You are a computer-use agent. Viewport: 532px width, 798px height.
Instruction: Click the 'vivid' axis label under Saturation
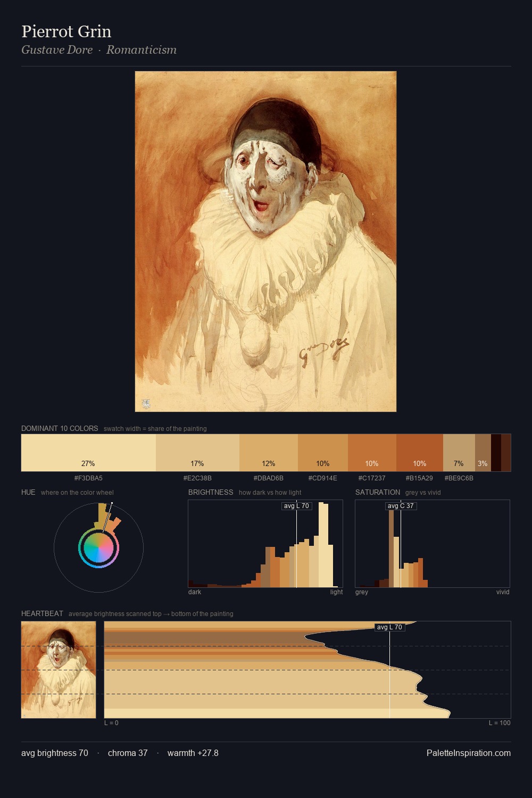[x=503, y=592]
